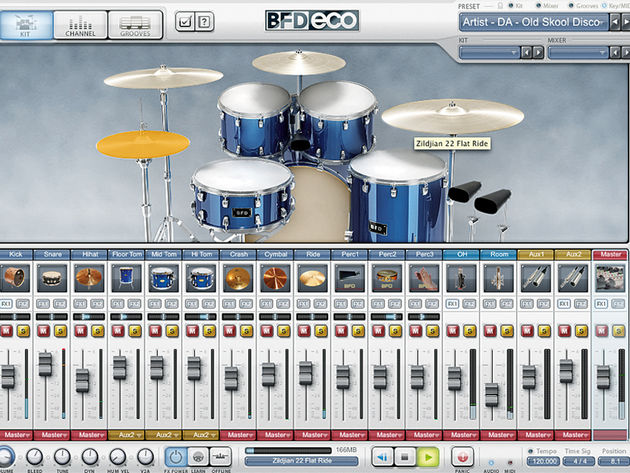Click the Offline button icon
The image size is (630, 473).
[x=221, y=457]
